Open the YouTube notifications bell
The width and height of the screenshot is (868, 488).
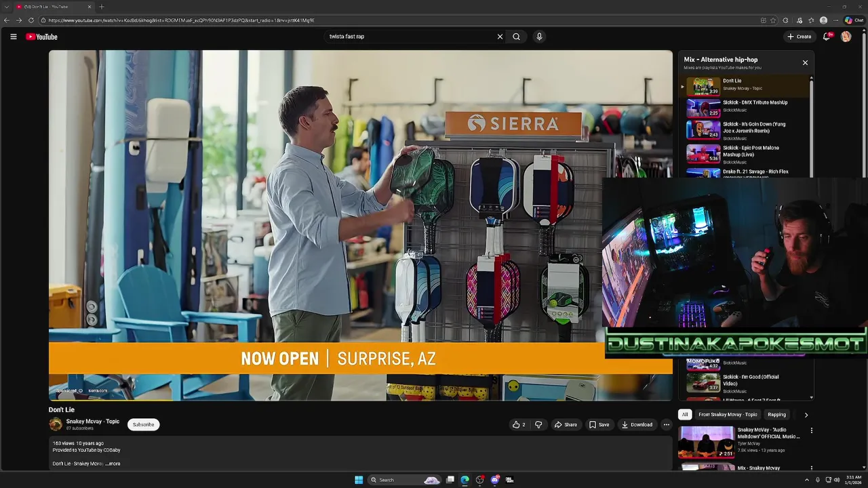827,37
